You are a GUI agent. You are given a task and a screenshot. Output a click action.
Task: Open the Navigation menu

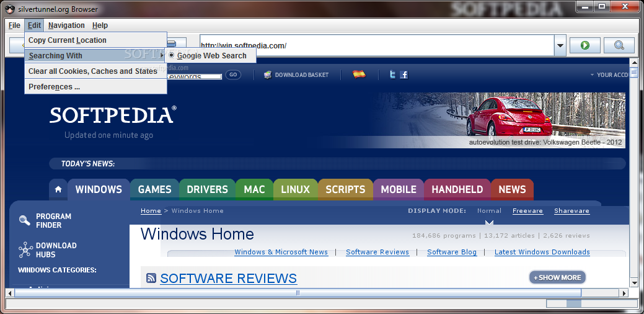pyautogui.click(x=66, y=25)
